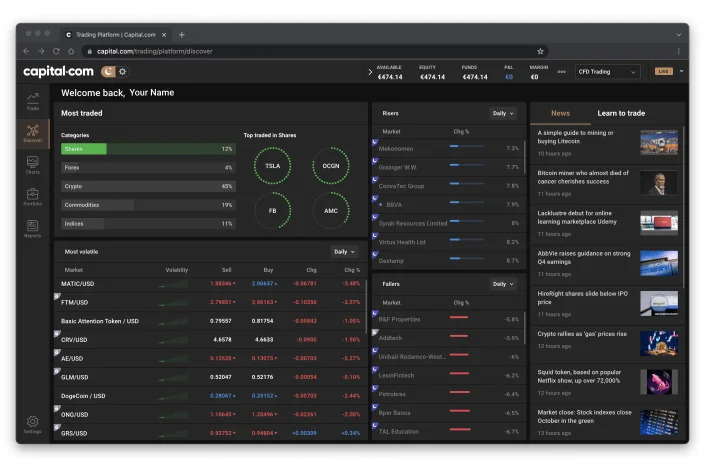Click the three-dots more account info icon
Image resolution: width=705 pixels, height=475 pixels.
click(561, 72)
